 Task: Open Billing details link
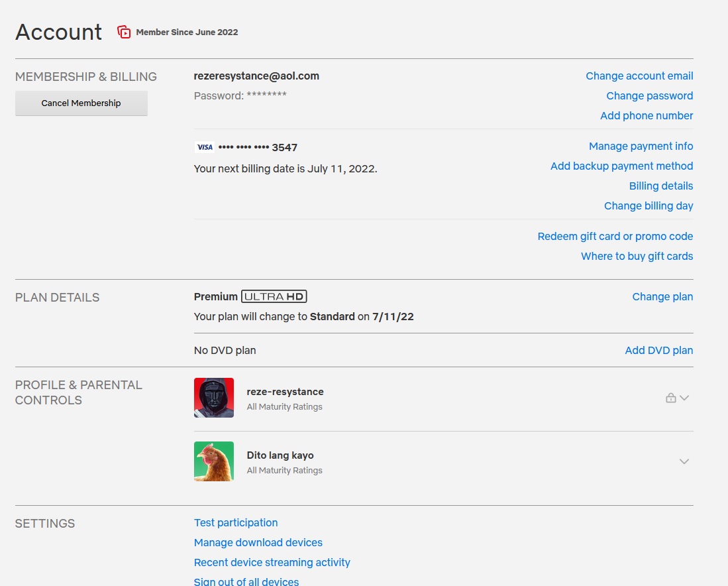tap(660, 186)
